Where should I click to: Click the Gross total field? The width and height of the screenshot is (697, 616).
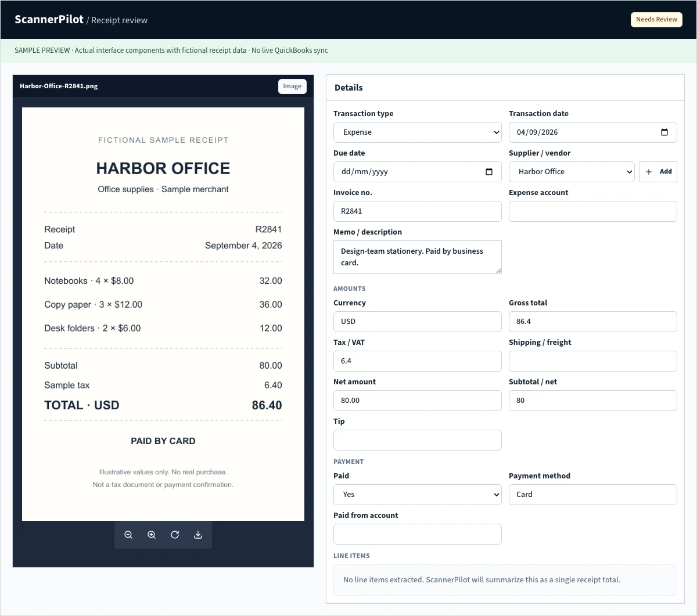(x=593, y=322)
